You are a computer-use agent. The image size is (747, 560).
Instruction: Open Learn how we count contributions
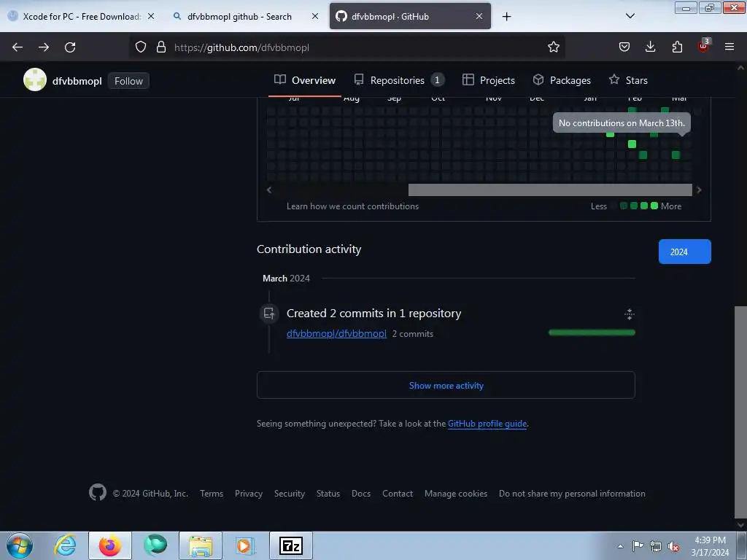point(352,206)
